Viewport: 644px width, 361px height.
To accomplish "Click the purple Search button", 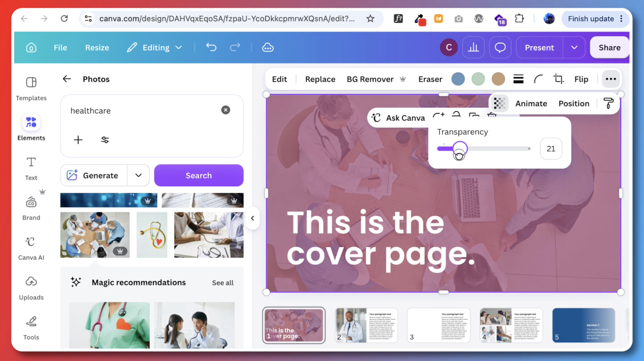I will tap(199, 175).
